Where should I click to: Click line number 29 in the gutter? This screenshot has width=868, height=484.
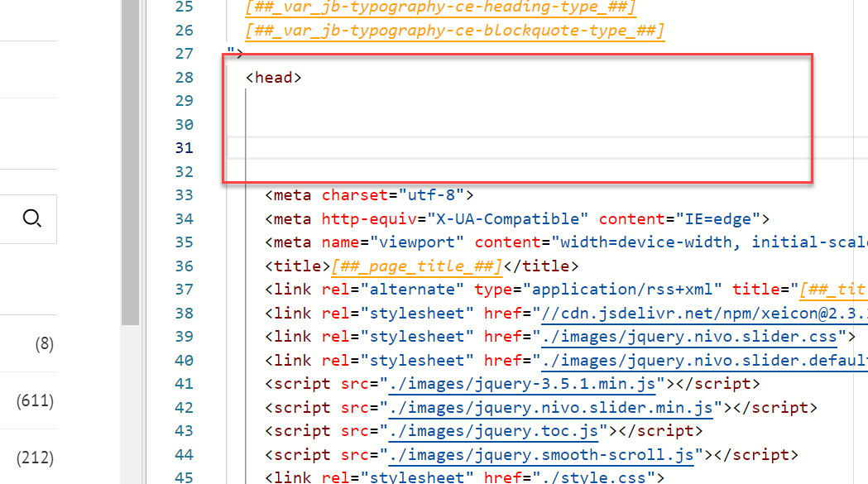[x=184, y=101]
